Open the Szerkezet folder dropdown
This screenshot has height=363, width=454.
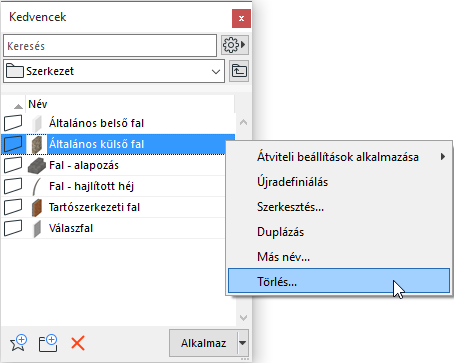coord(114,71)
